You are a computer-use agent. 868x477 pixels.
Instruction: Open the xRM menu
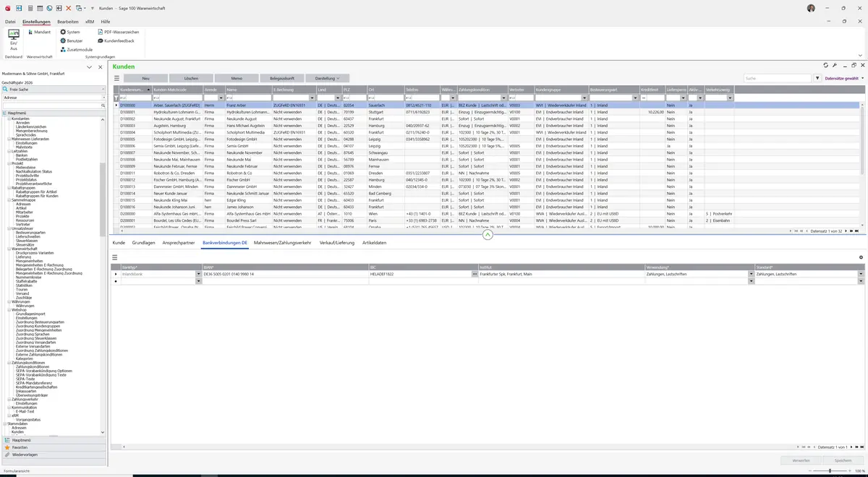click(x=90, y=22)
